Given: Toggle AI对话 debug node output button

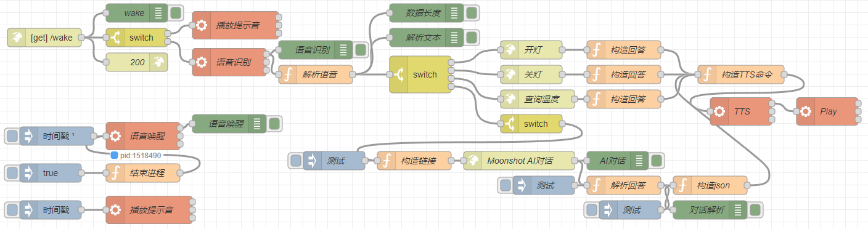Looking at the screenshot, I should (x=657, y=161).
